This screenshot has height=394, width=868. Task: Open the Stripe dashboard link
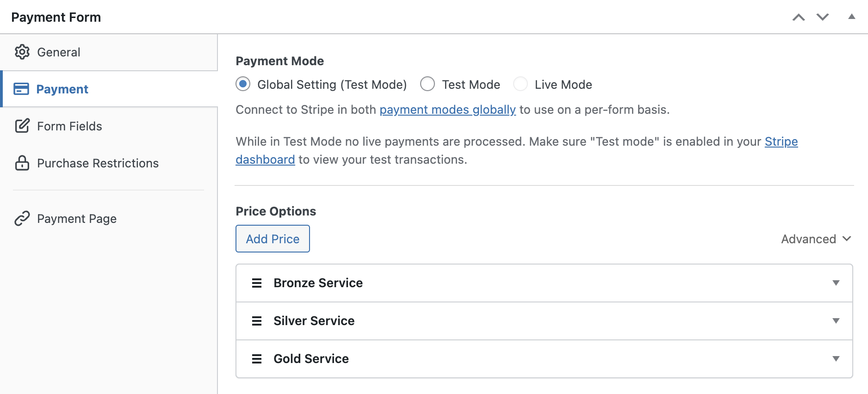pos(781,142)
